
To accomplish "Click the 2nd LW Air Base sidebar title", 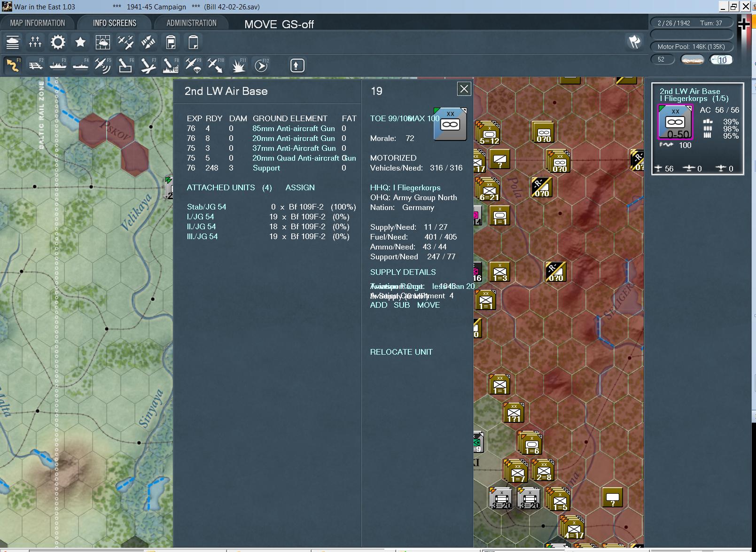I will 689,91.
